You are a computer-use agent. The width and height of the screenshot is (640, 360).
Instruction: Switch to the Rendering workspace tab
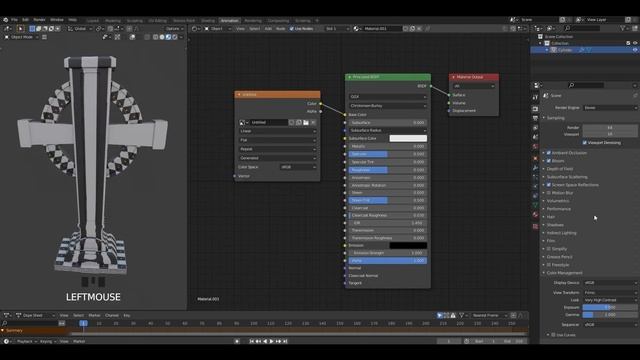pyautogui.click(x=253, y=20)
